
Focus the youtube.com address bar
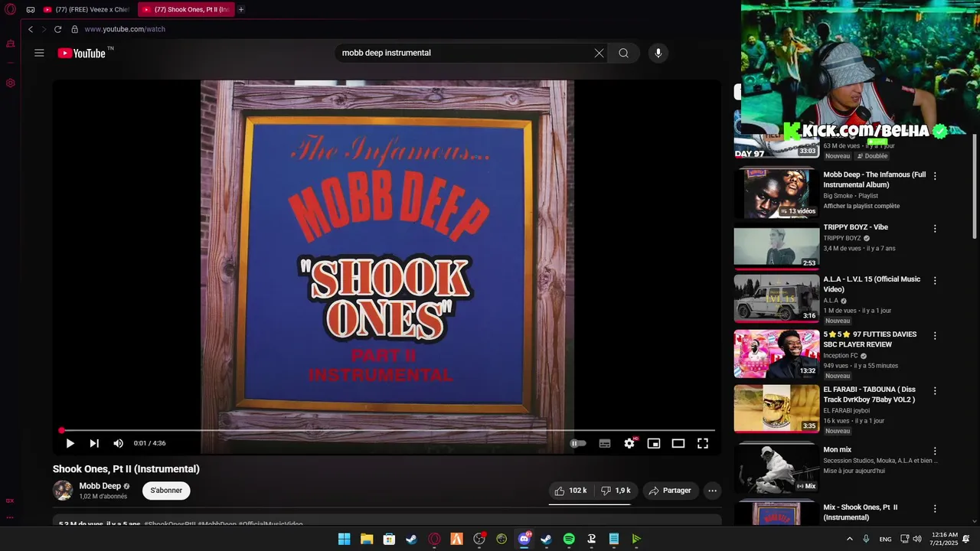click(125, 29)
